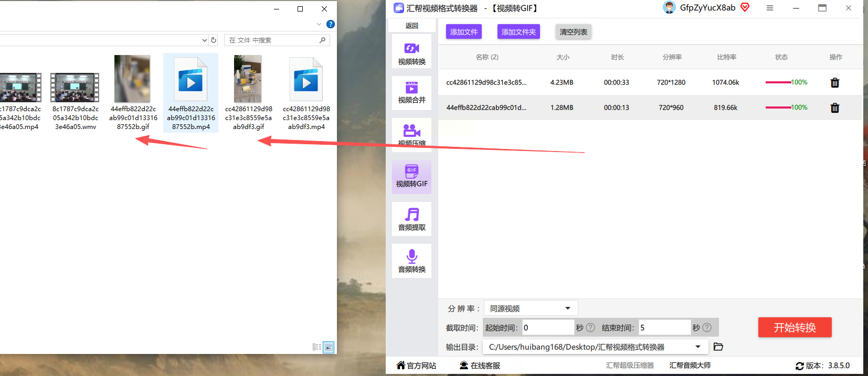Switch Explorer to large thumbnails view
The width and height of the screenshot is (868, 376).
tap(329, 347)
